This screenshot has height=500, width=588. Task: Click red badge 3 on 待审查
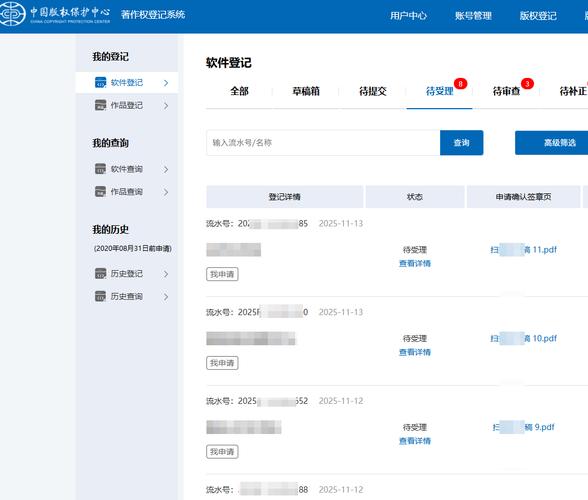527,84
